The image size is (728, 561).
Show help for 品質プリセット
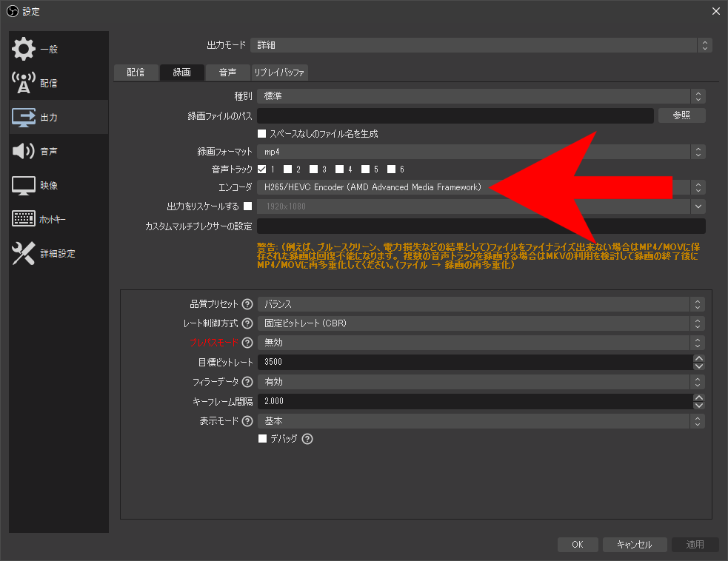247,304
